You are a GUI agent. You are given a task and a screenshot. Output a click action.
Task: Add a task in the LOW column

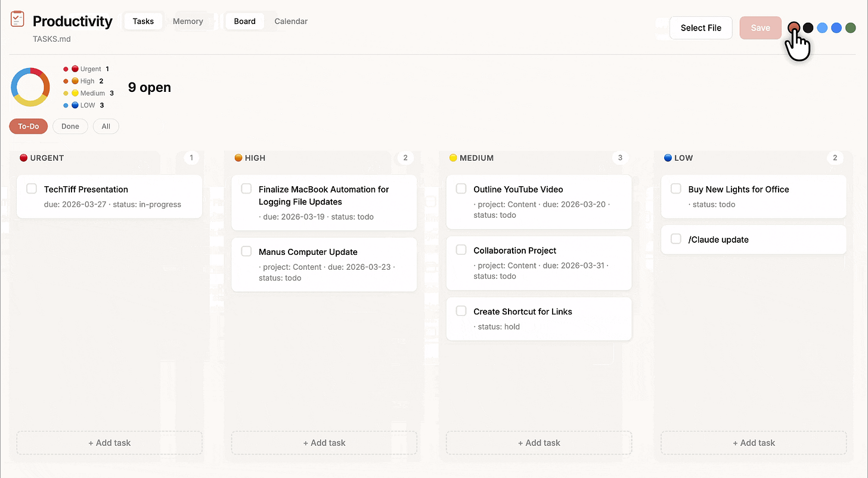pos(754,443)
